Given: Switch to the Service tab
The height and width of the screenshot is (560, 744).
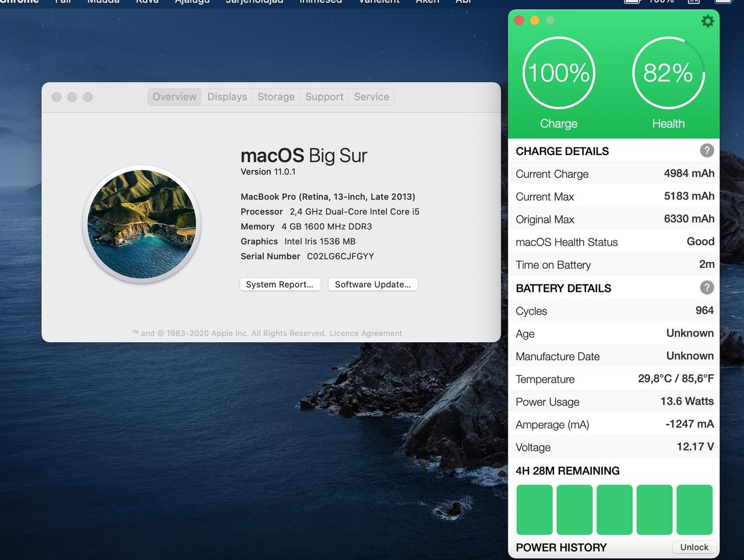Looking at the screenshot, I should point(371,97).
